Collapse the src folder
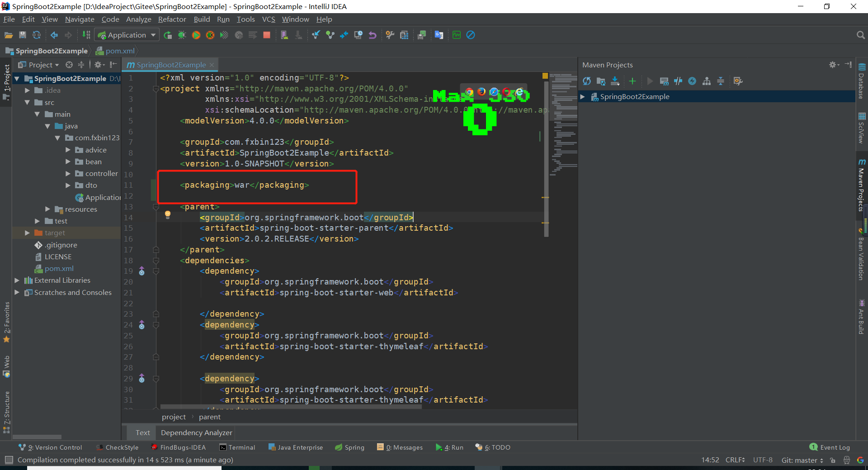This screenshot has width=868, height=470. coord(27,103)
